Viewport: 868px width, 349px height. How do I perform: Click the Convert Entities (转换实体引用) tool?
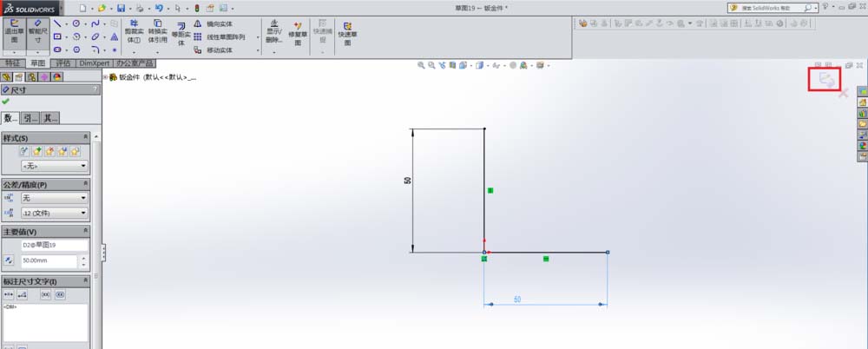click(x=158, y=32)
